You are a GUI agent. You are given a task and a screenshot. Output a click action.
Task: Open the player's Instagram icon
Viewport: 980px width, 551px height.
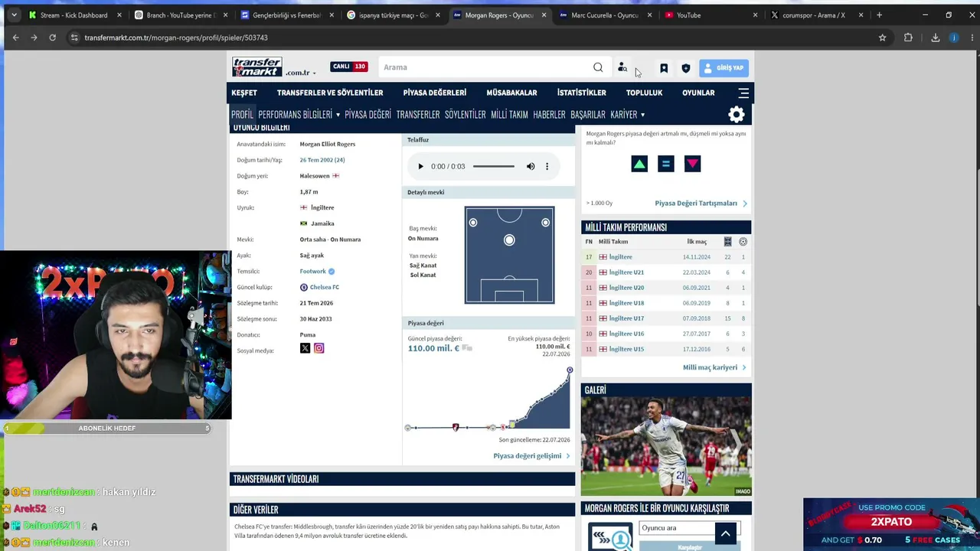click(319, 348)
